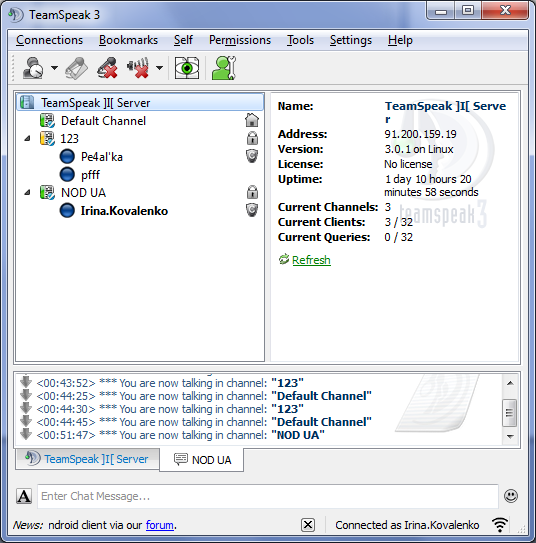Click the version text 3.0.1 on Linux
The height and width of the screenshot is (543, 536).
pyautogui.click(x=419, y=149)
